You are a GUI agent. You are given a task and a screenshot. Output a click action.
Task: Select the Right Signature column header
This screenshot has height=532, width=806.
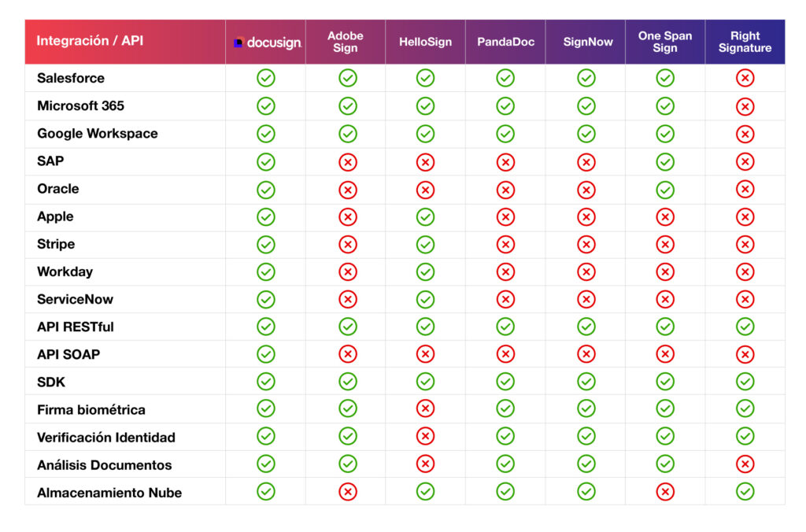[745, 42]
